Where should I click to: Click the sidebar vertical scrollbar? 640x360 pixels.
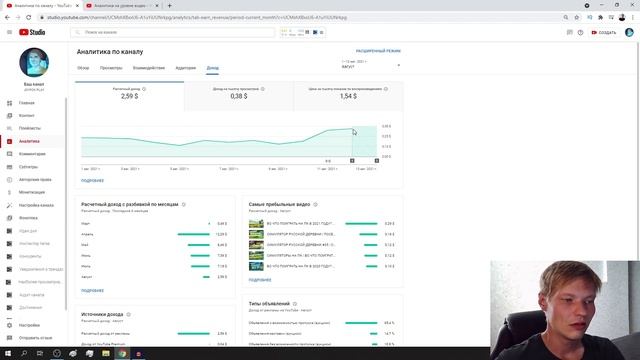coord(66,204)
